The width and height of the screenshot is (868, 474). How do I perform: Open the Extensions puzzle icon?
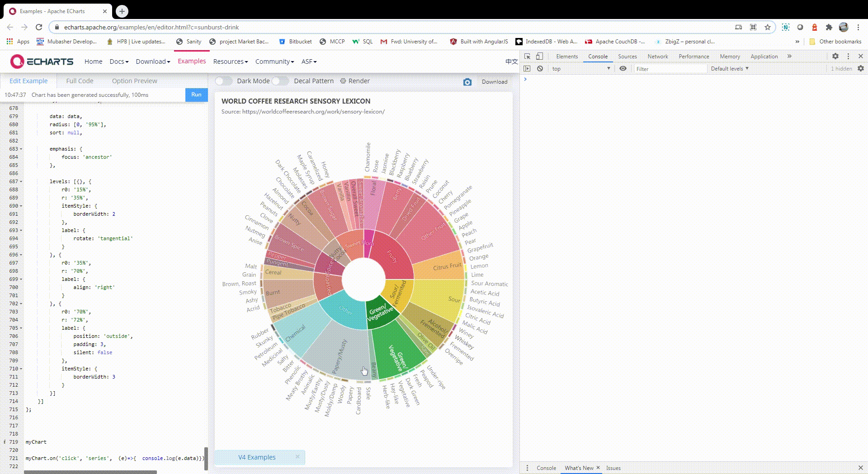pyautogui.click(x=829, y=27)
